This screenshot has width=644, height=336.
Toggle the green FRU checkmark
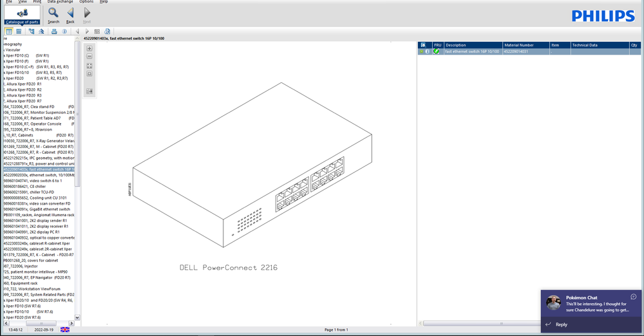point(437,51)
